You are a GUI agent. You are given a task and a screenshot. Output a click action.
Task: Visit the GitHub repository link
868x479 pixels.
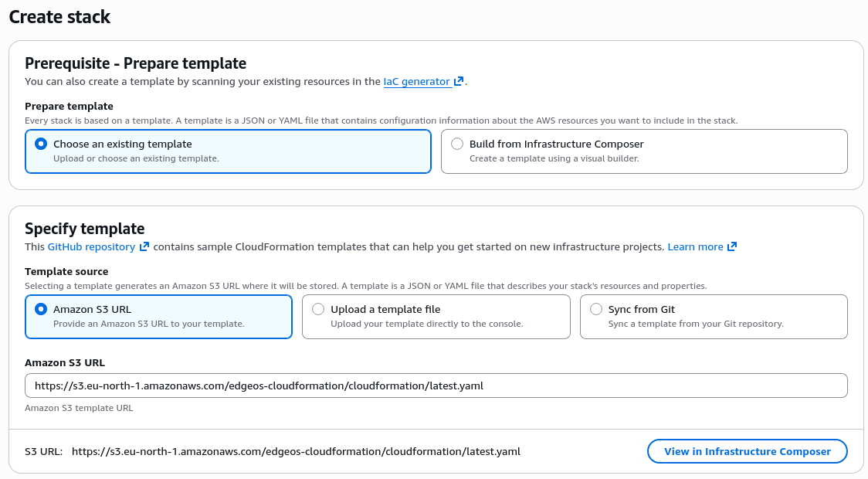click(93, 246)
